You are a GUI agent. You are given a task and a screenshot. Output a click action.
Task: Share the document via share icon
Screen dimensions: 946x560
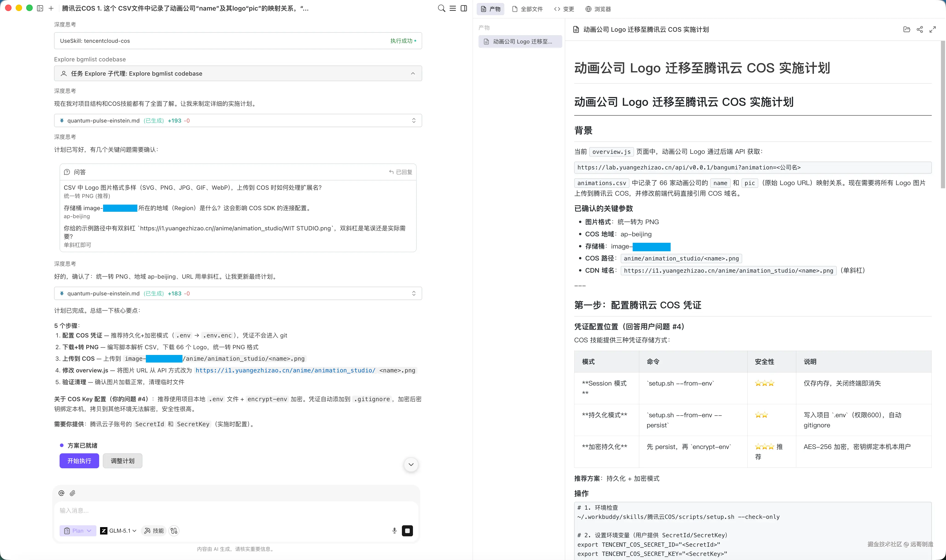920,29
